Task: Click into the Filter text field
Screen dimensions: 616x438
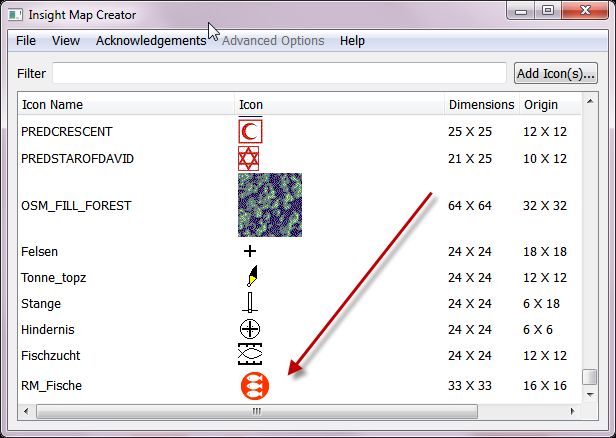Action: [279, 74]
